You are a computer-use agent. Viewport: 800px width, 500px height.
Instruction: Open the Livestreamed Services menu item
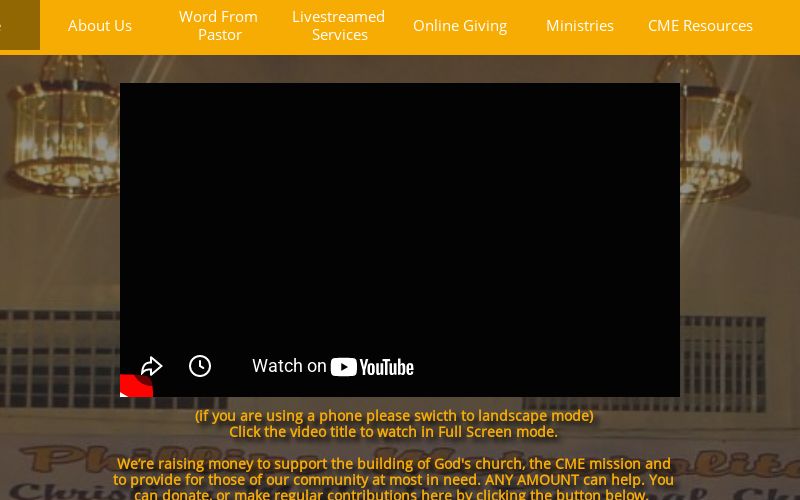(x=339, y=26)
